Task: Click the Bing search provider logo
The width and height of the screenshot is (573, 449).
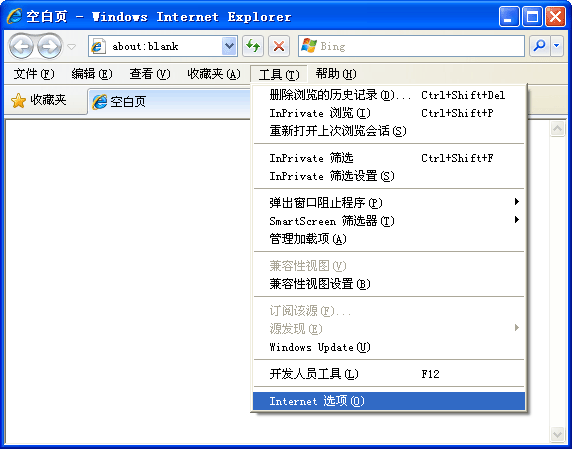Action: click(x=309, y=46)
